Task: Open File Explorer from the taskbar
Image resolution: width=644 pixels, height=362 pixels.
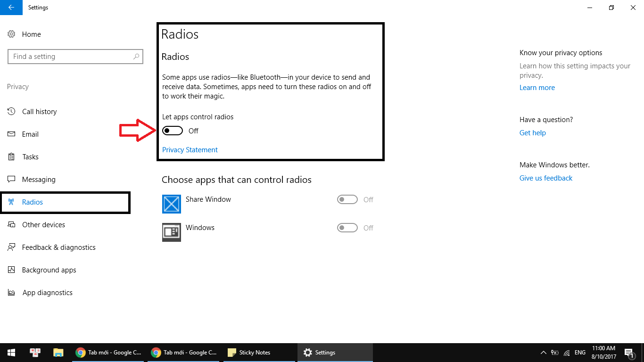Action: point(58,353)
